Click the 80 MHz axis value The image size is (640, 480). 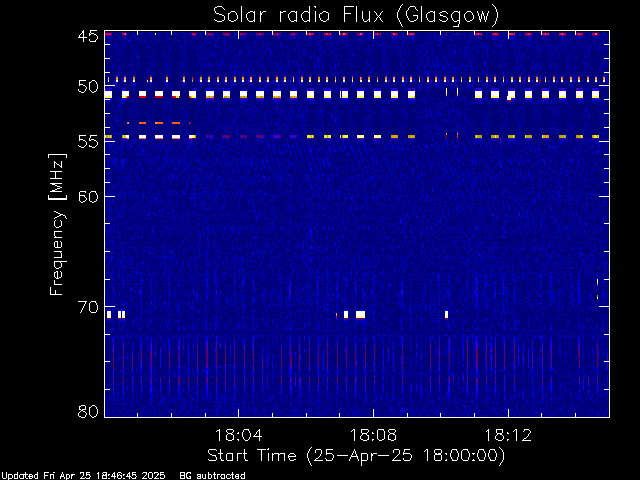click(x=88, y=411)
